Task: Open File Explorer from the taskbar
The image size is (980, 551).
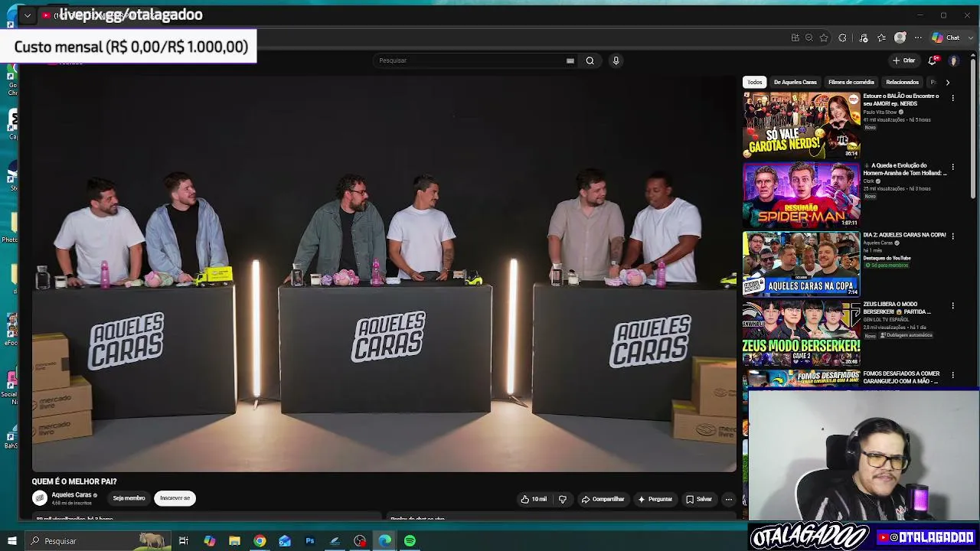Action: [x=234, y=541]
